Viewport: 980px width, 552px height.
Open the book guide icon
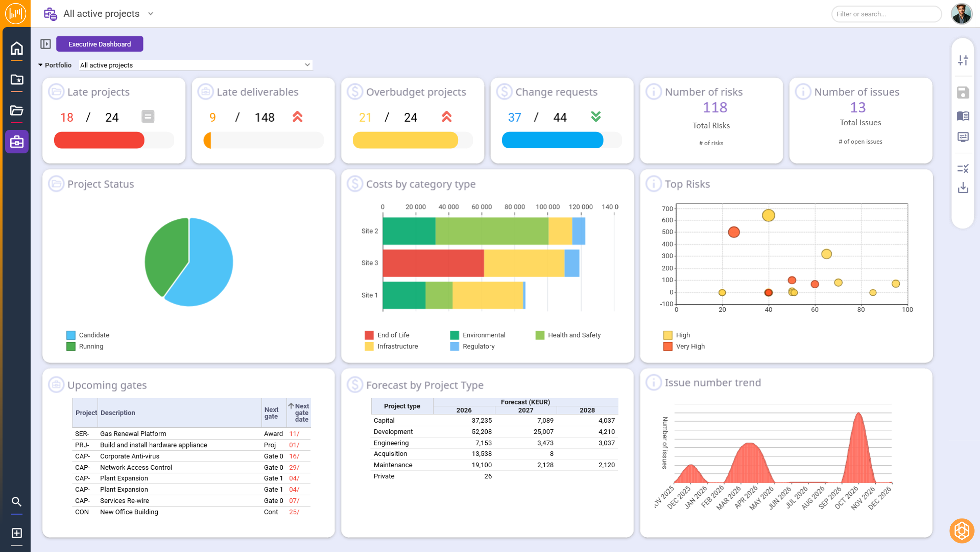tap(963, 116)
